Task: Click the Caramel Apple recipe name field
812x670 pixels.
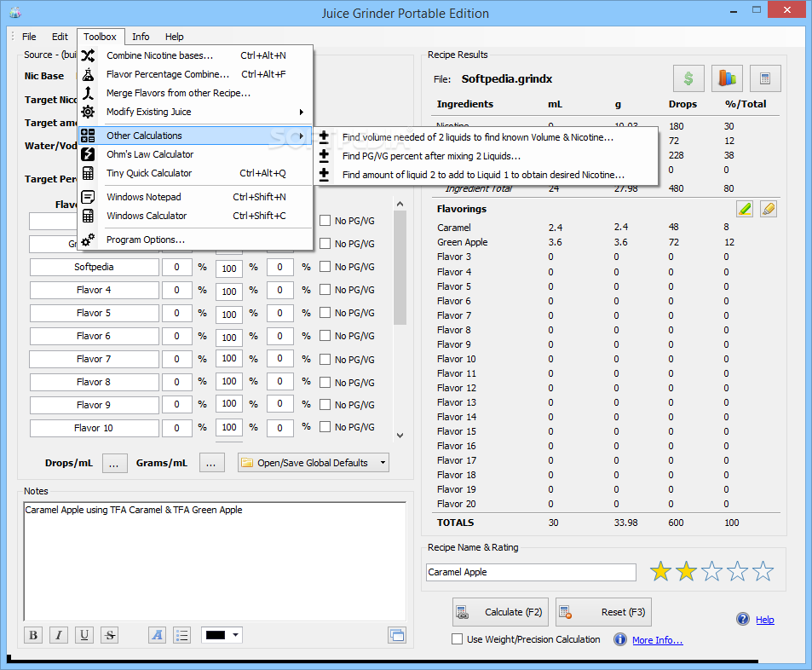Action: (x=532, y=572)
